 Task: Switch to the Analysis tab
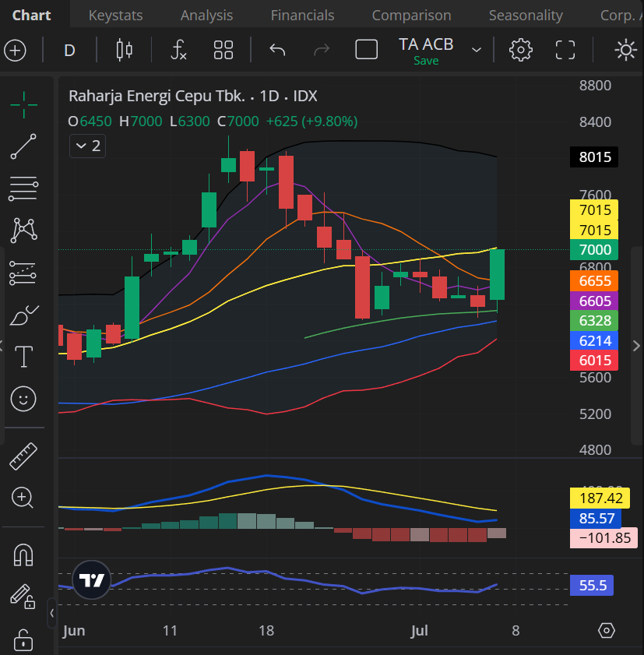[206, 16]
